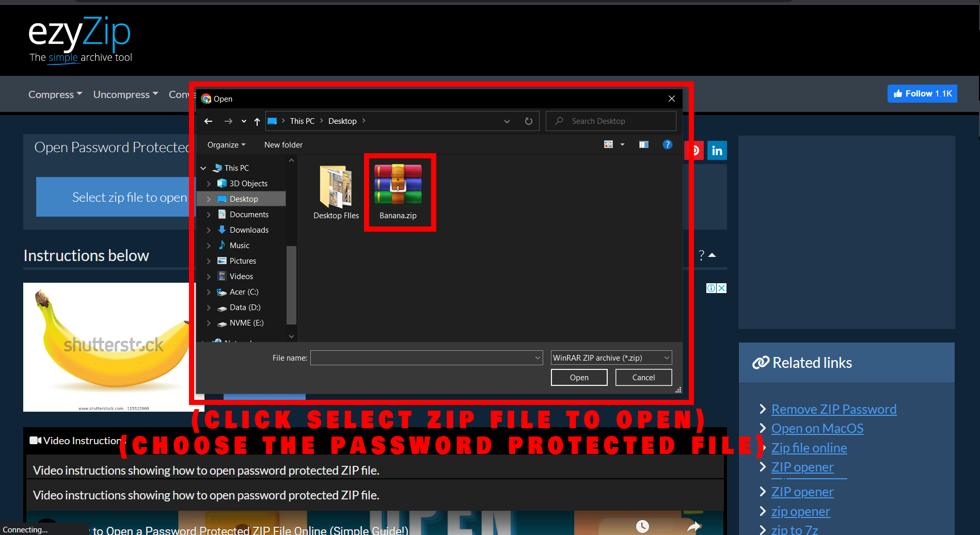
Task: Open the Compress menu
Action: (x=54, y=94)
